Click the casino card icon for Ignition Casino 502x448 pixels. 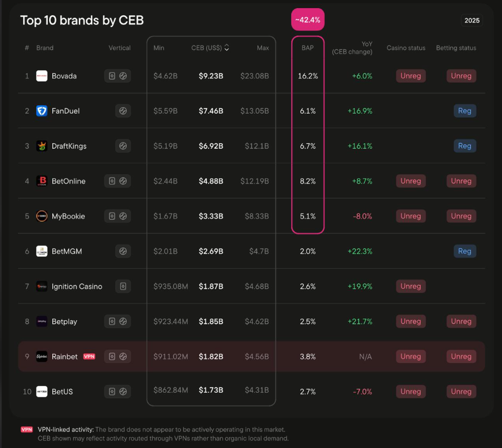(123, 287)
